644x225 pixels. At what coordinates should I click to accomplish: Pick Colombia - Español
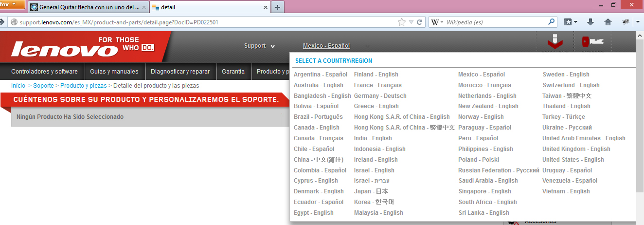point(320,170)
